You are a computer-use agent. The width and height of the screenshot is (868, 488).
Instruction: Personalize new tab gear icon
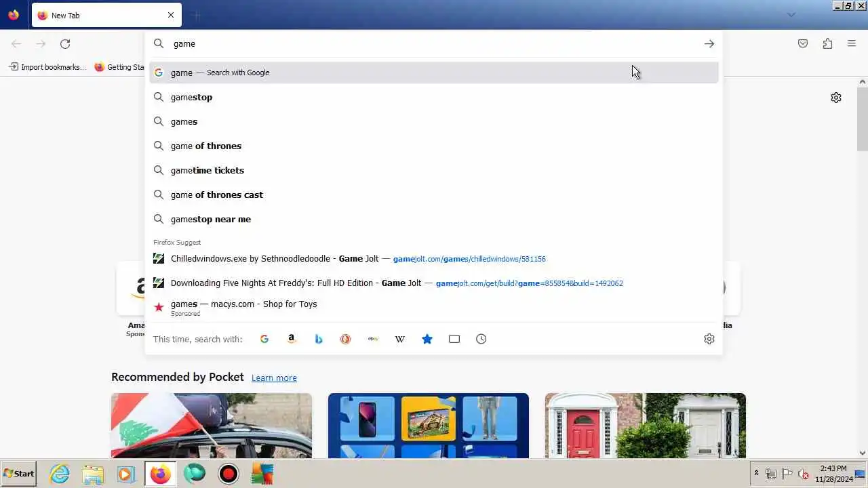836,98
